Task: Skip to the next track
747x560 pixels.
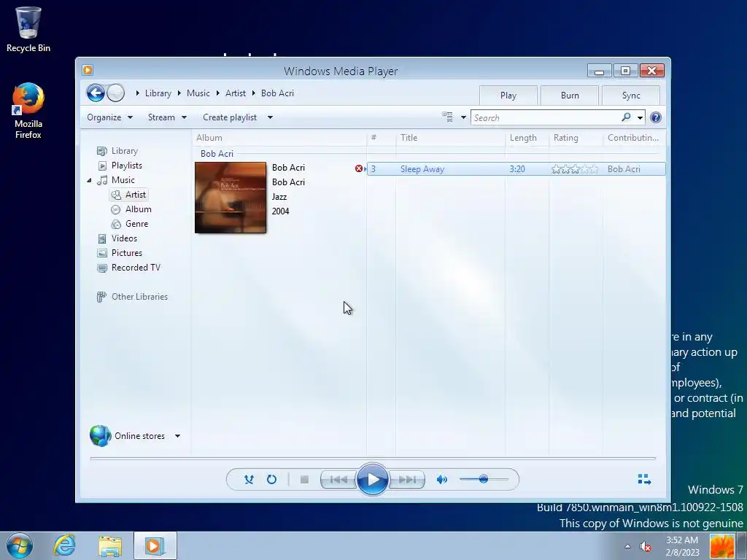Action: pyautogui.click(x=407, y=480)
